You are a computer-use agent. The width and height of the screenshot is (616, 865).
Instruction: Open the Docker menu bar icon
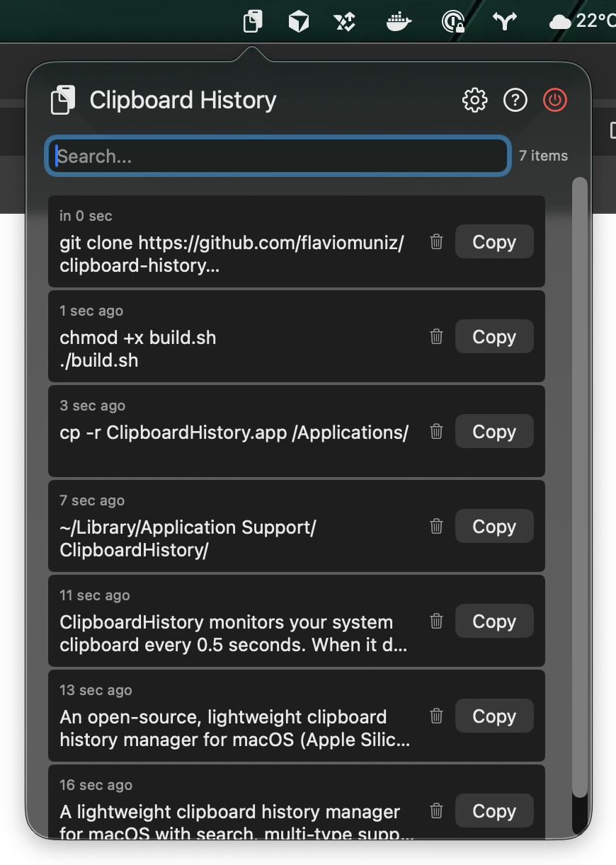pyautogui.click(x=399, y=22)
